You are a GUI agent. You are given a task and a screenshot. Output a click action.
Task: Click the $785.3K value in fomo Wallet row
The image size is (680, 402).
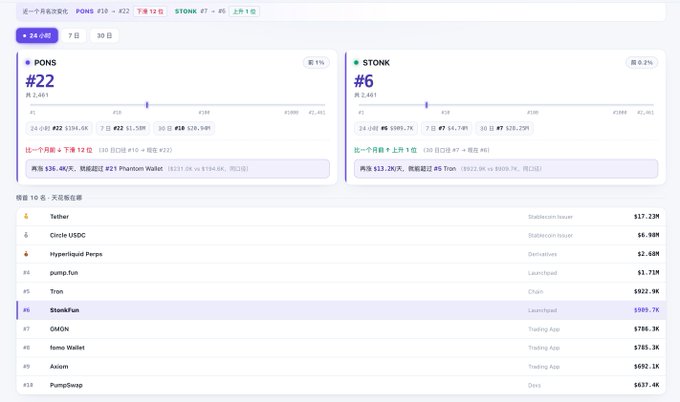pyautogui.click(x=646, y=348)
